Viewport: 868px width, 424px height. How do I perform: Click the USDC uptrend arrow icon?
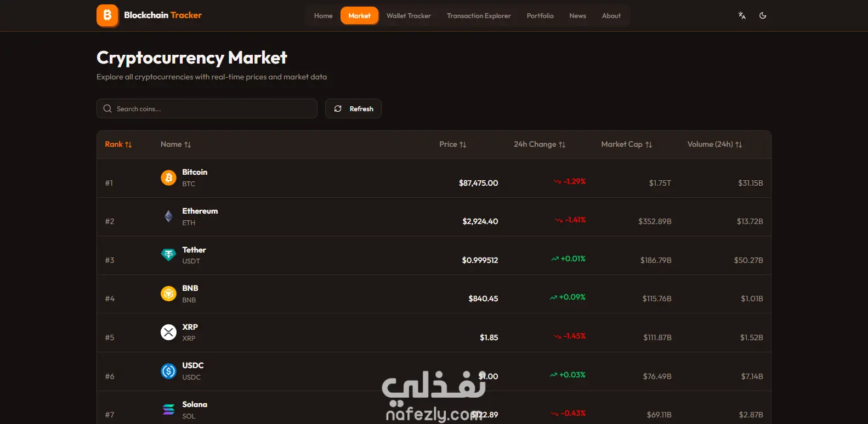click(553, 375)
